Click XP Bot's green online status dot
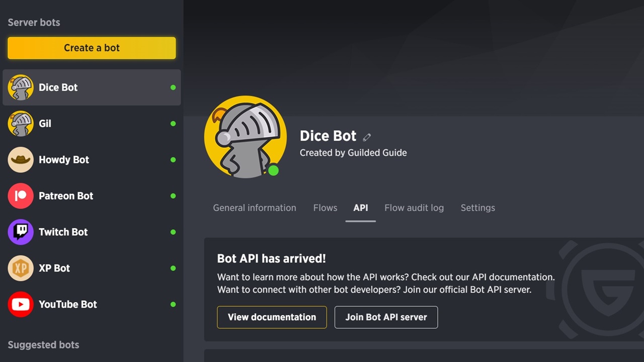This screenshot has height=362, width=644. [173, 268]
